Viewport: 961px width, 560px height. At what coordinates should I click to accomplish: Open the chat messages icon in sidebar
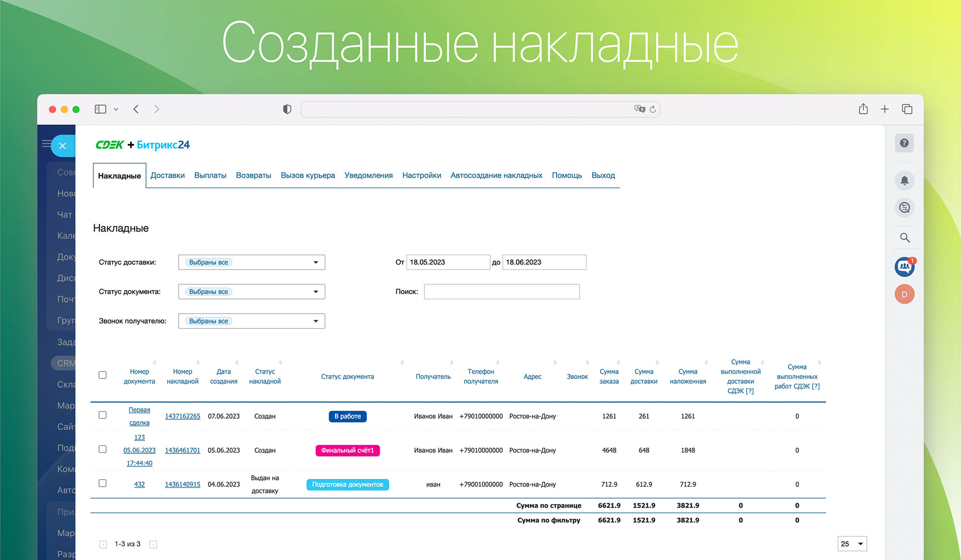point(904,207)
